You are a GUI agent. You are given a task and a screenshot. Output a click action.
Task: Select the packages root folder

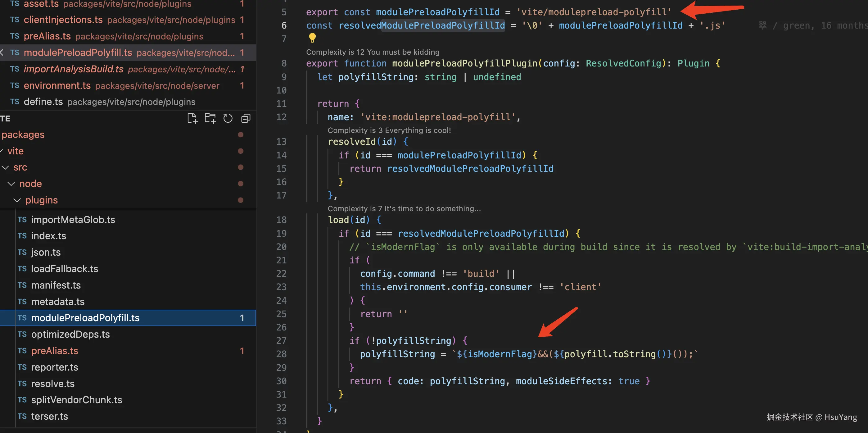[x=23, y=134]
